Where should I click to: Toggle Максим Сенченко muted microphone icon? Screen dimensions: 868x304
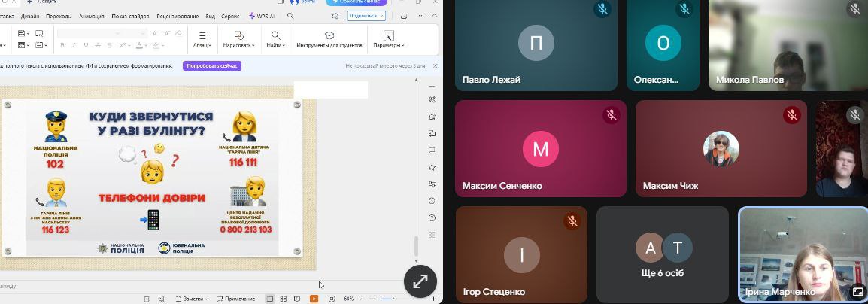612,115
